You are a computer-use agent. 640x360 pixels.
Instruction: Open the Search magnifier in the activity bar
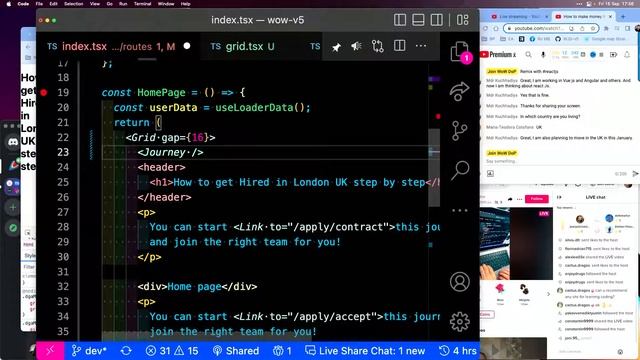click(460, 170)
